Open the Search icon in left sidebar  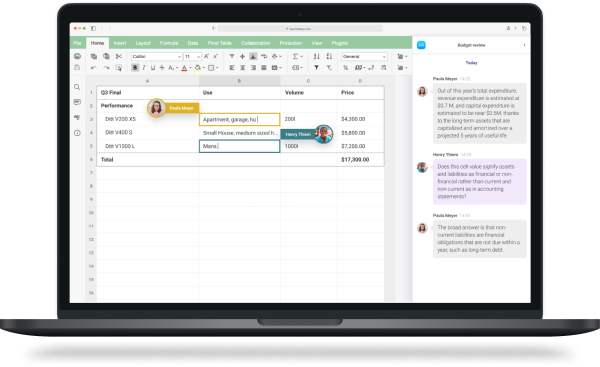pyautogui.click(x=77, y=87)
